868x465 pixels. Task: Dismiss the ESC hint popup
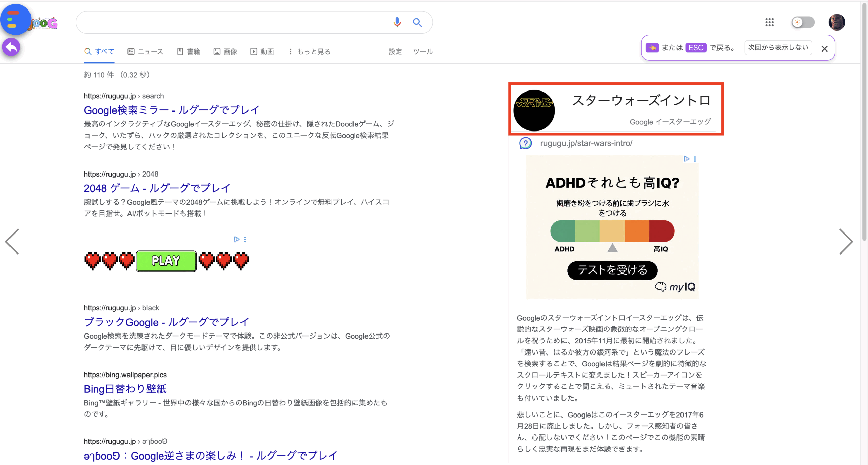[x=824, y=49]
